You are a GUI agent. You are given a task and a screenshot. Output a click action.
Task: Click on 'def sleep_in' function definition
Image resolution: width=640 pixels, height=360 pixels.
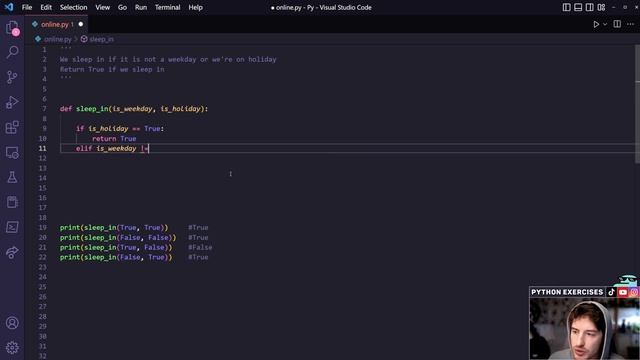(134, 109)
